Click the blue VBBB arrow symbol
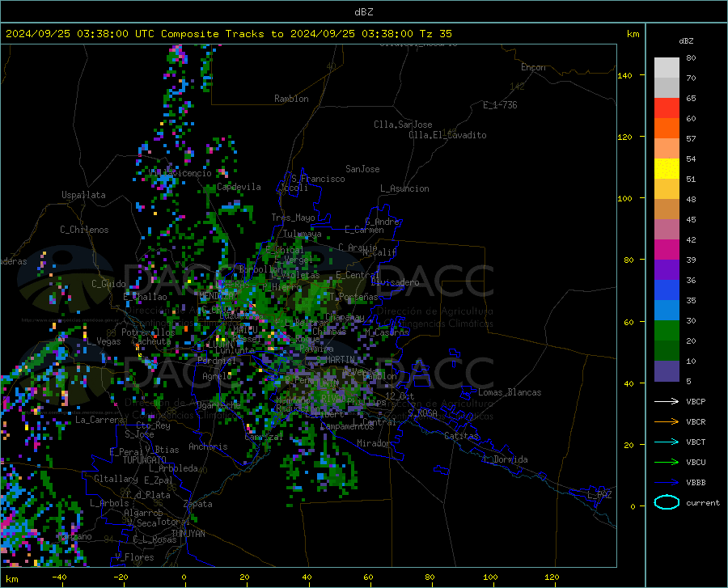The width and height of the screenshot is (728, 588). pyautogui.click(x=667, y=483)
